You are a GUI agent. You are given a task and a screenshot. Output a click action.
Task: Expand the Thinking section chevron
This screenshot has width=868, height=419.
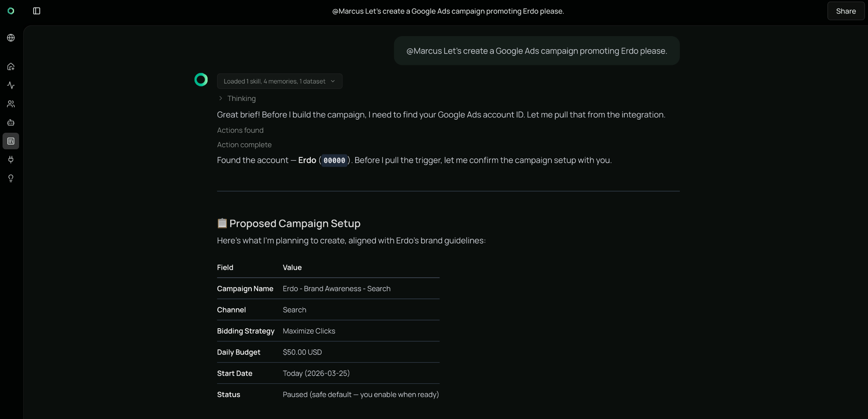220,98
